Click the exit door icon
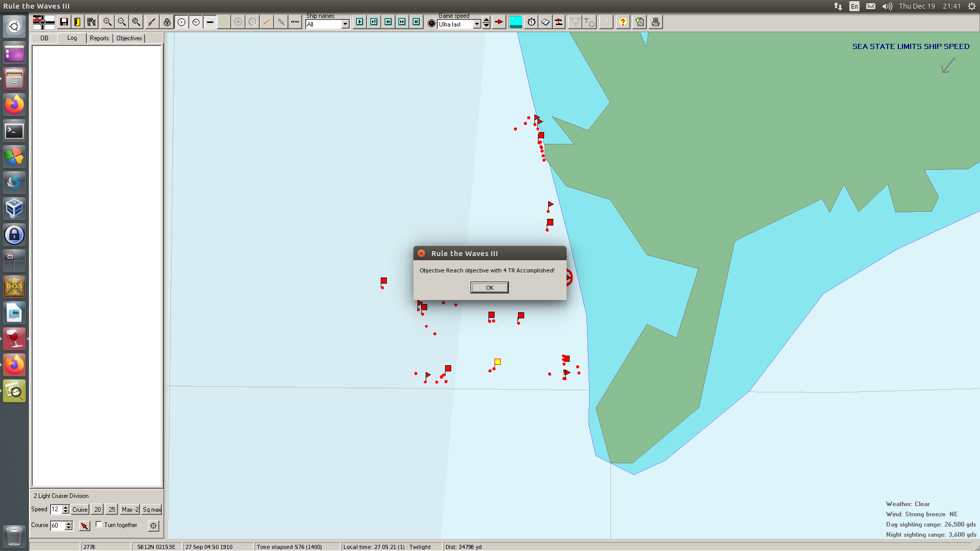Viewport: 980px width, 551px height. (x=78, y=22)
